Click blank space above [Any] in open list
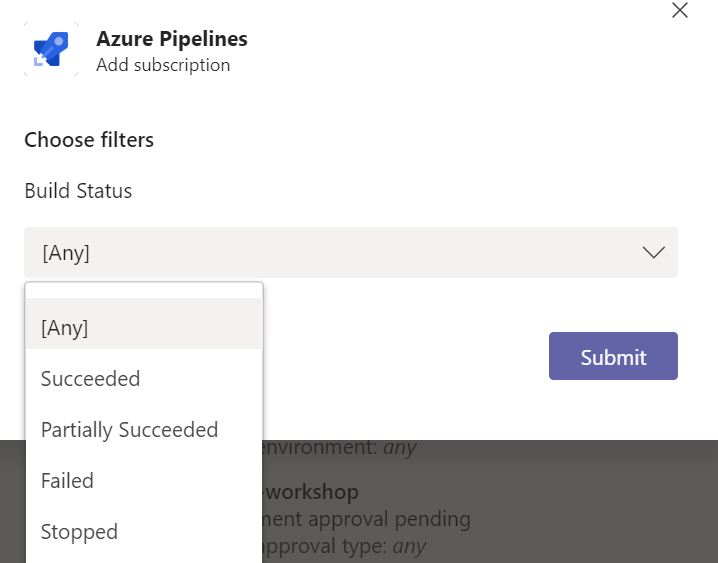718x563 pixels. [x=144, y=291]
